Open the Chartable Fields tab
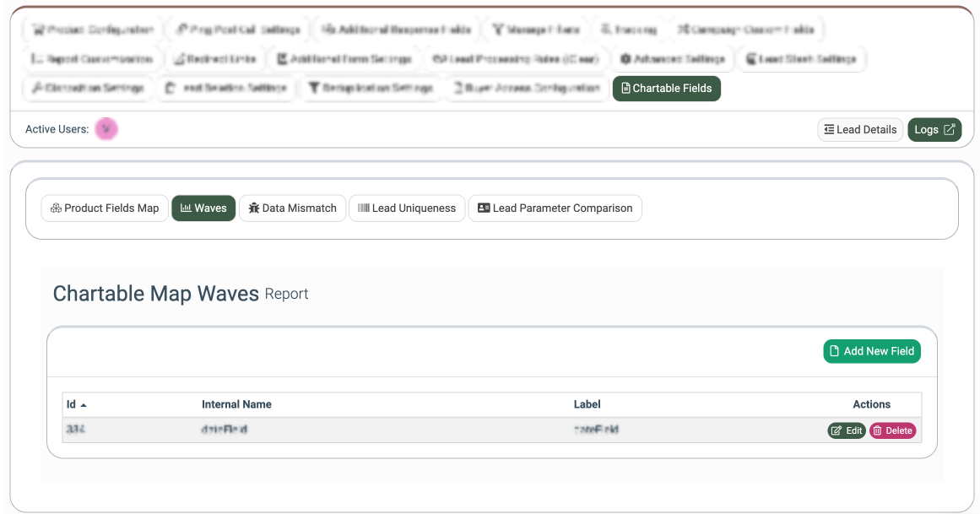Viewport: 980px width, 514px height. tap(666, 89)
